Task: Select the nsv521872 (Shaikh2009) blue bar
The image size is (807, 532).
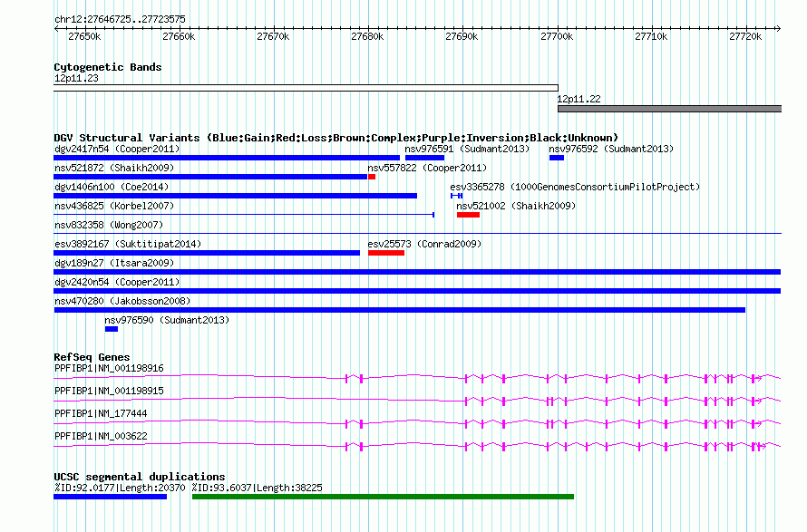Action: click(x=210, y=177)
